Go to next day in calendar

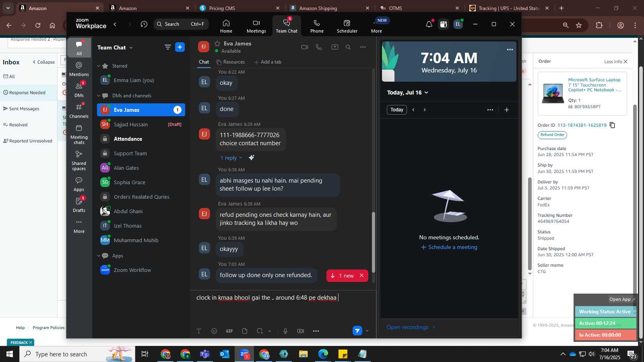point(425,110)
